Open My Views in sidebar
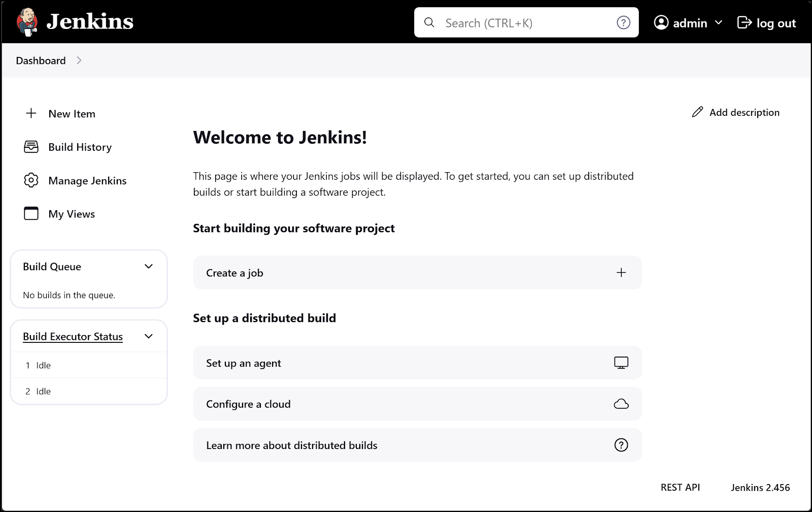812x512 pixels. [x=72, y=214]
